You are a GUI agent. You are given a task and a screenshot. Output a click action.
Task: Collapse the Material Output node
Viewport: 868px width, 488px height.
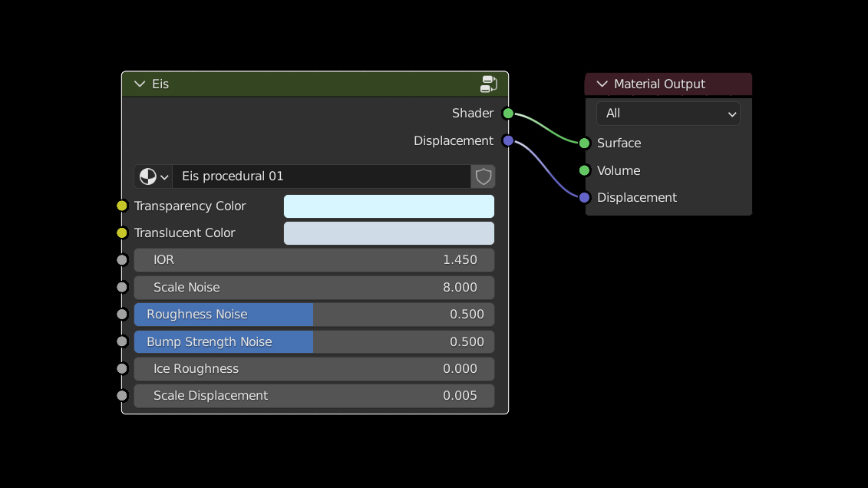pos(602,84)
